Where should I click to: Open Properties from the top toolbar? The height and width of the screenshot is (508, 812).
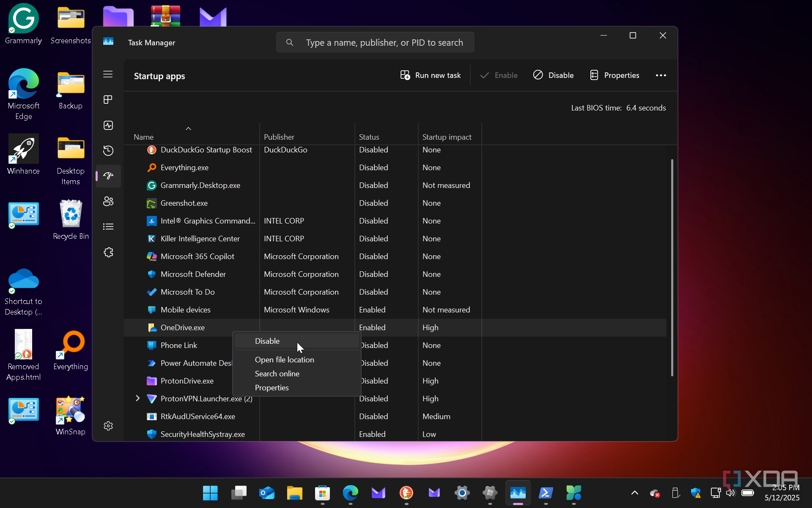tap(614, 75)
